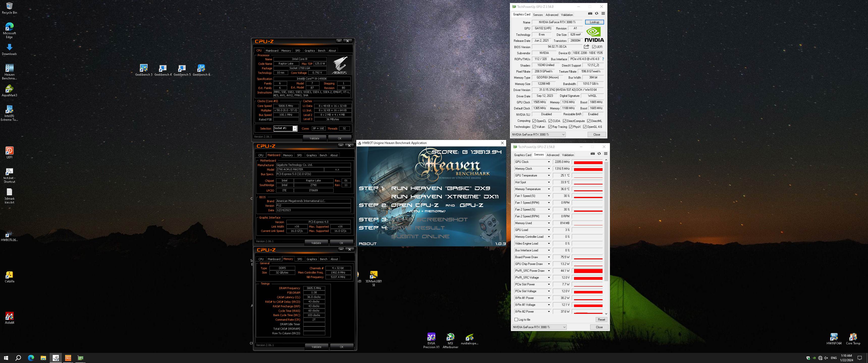Viewport: 868px width, 363px height.
Task: Expand the GPU Load sensor dropdown
Action: click(x=549, y=230)
